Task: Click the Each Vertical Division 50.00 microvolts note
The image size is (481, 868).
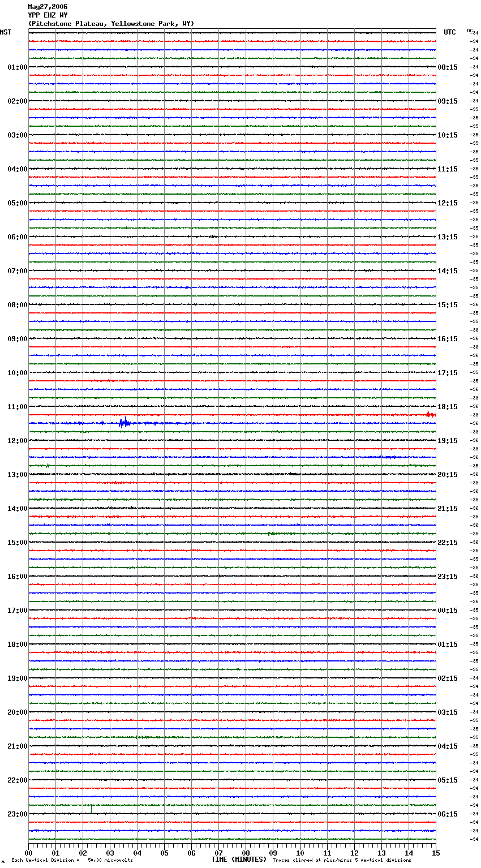Action: [x=72, y=861]
